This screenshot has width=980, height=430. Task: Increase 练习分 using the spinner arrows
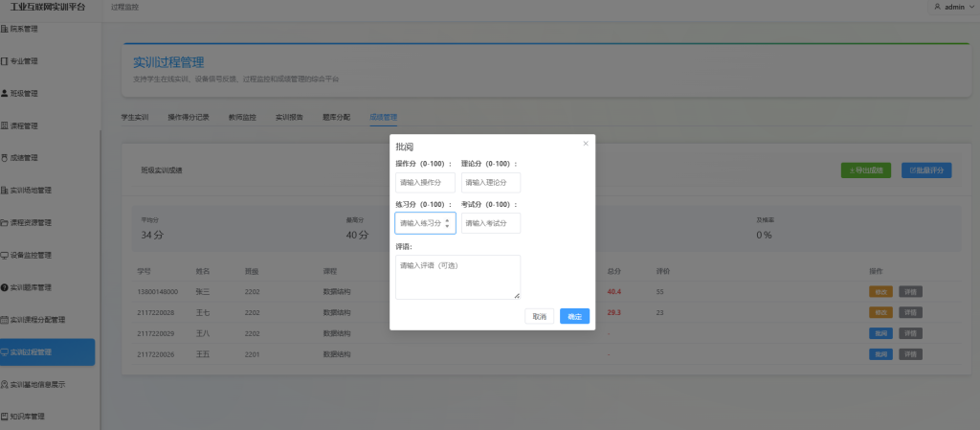click(x=448, y=220)
